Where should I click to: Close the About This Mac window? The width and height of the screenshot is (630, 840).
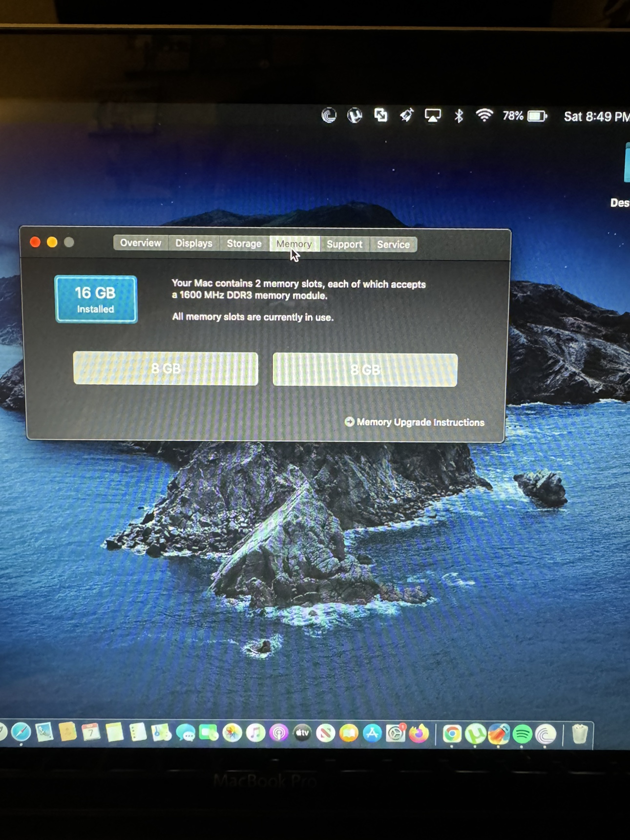[35, 242]
